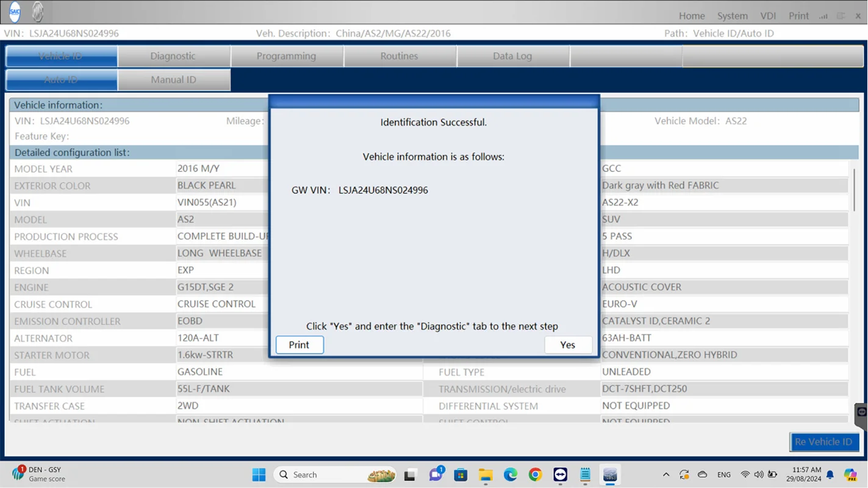Click the TeamViewer side panel handle

pos(861,416)
